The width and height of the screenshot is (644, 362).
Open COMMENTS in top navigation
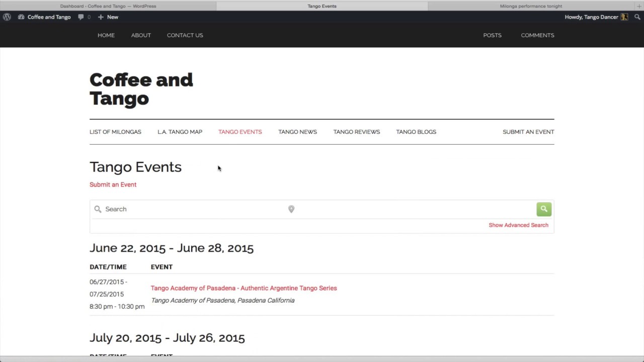pyautogui.click(x=537, y=35)
